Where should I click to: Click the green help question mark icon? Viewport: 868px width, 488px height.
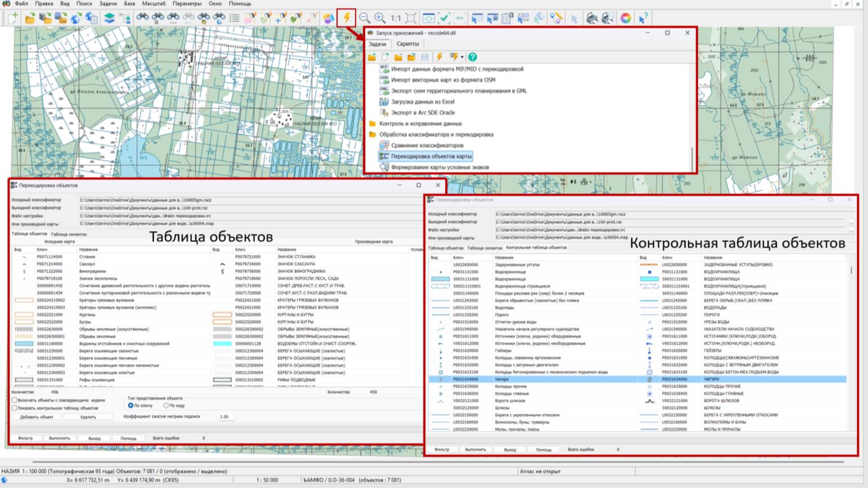pos(473,57)
